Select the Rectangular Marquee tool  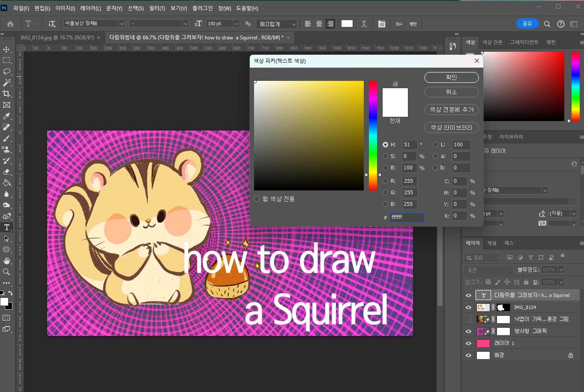(x=6, y=60)
